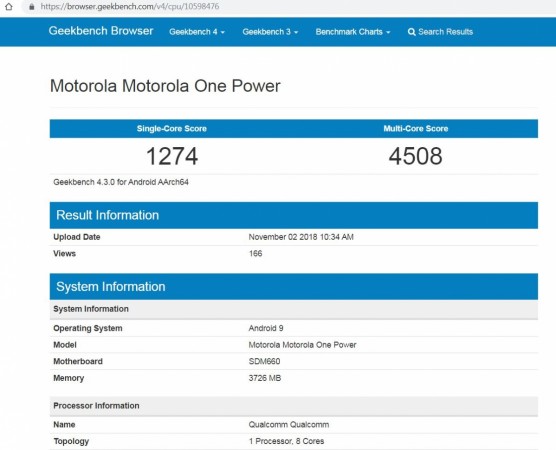The image size is (556, 450).
Task: Click the Model label
Action: coord(65,345)
